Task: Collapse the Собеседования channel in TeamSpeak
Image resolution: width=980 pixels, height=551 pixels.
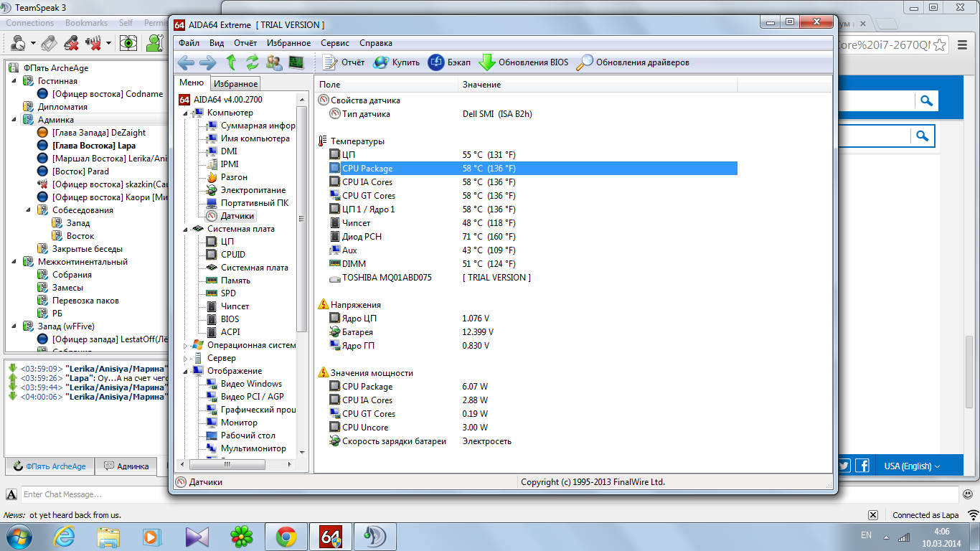Action: coord(28,210)
